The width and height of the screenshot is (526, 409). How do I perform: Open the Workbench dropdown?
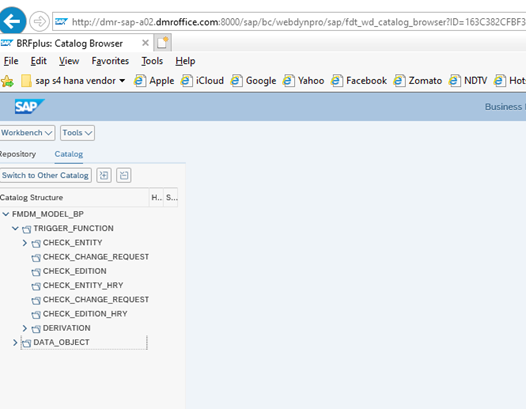[27, 133]
